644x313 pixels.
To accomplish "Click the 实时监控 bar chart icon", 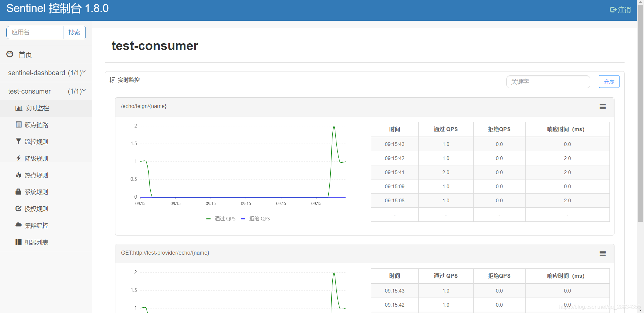I will [19, 108].
